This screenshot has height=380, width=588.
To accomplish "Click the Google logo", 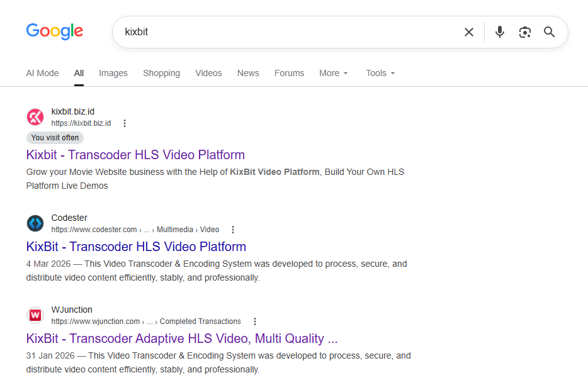I will pyautogui.click(x=55, y=31).
